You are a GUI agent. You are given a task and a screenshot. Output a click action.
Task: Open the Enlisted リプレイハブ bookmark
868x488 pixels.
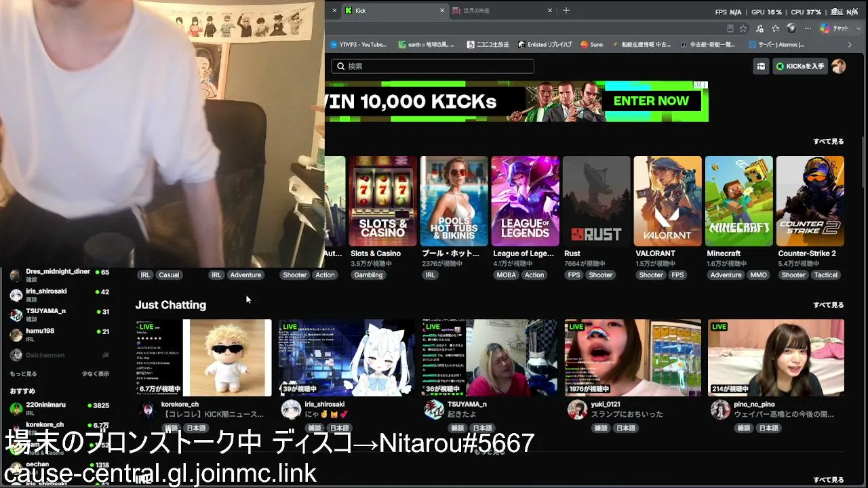[x=546, y=45]
